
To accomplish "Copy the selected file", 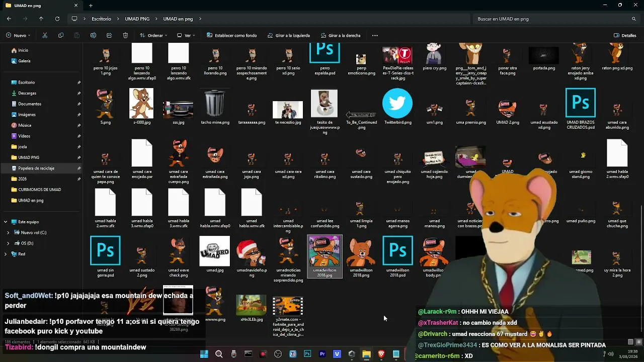I will tap(61, 36).
